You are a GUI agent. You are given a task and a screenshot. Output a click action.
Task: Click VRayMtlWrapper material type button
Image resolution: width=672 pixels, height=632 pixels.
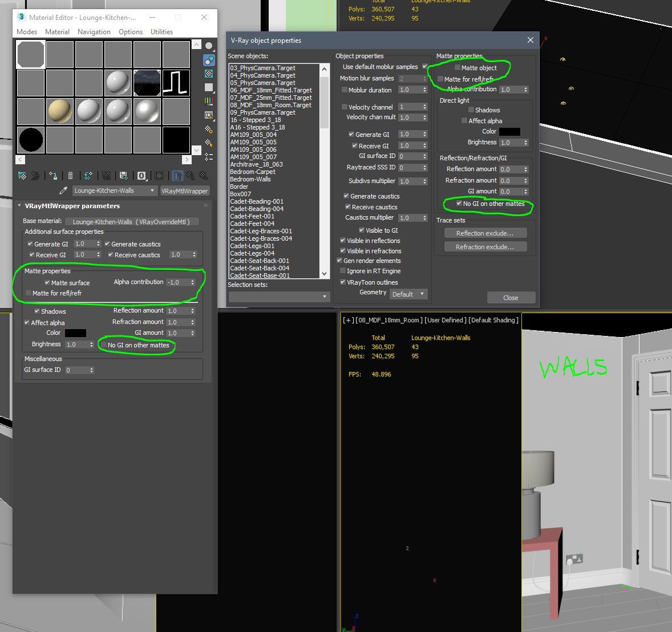(185, 191)
